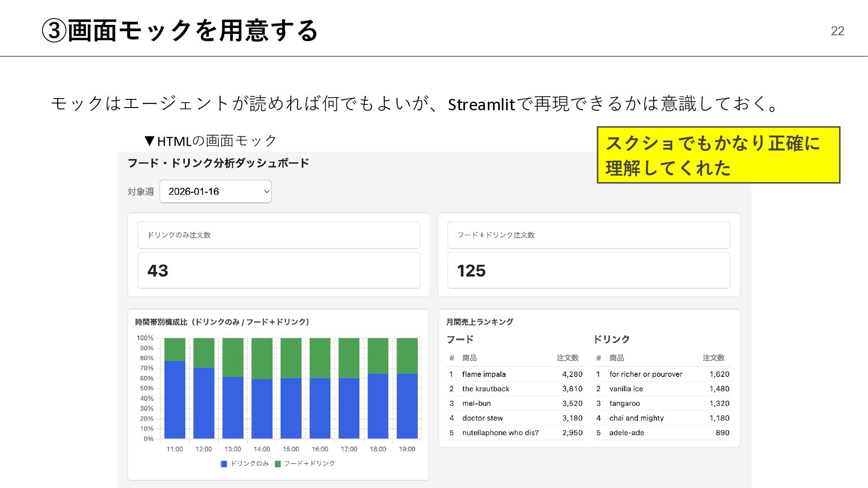Click the dropdown chevron beside 2026-01-16

coord(266,192)
